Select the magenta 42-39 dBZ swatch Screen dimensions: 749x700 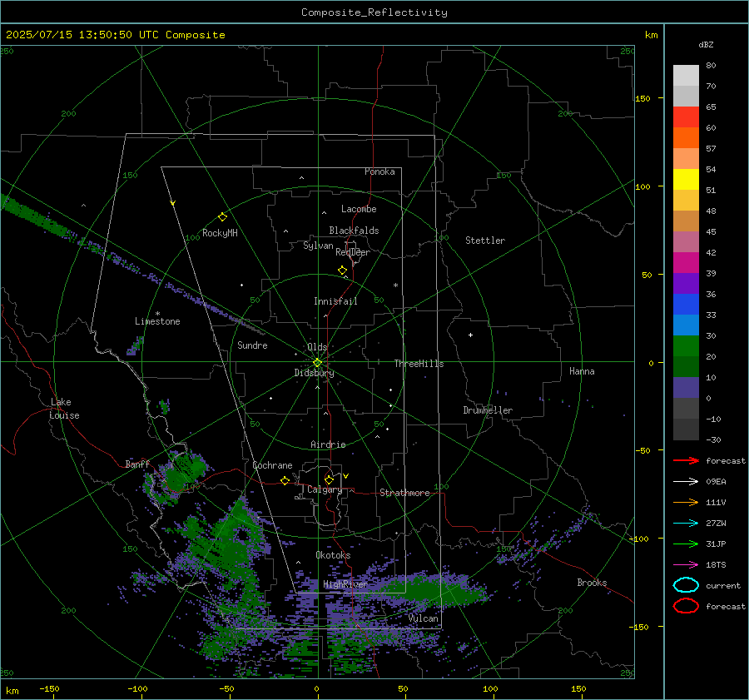tap(686, 263)
